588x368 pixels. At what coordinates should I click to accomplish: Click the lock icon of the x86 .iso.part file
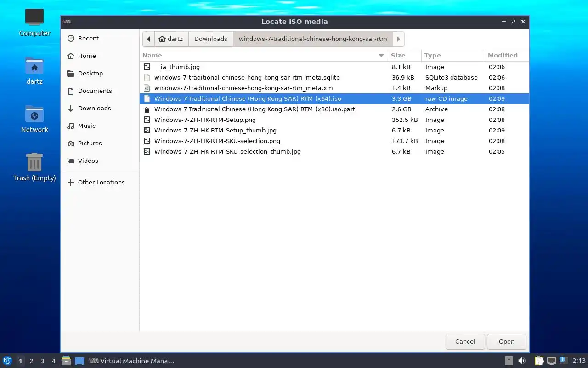pos(147,109)
